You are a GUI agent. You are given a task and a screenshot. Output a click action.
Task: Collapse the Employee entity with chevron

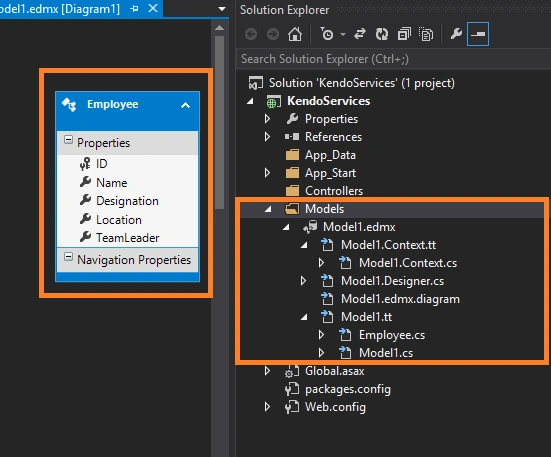click(186, 105)
